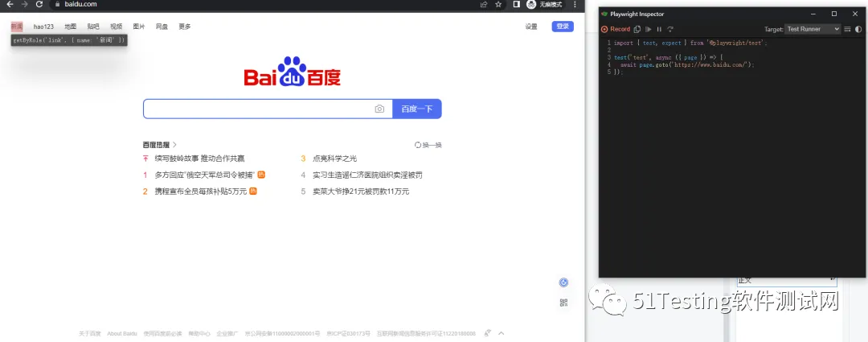Click the import statement code line
Screen dimensions: 868x342
click(691, 43)
